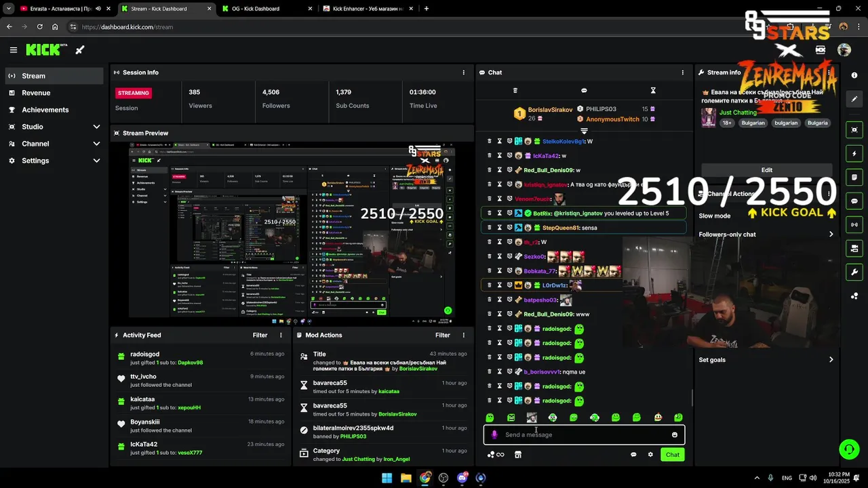Click the hourglass icon in chat toolbar

[653, 90]
